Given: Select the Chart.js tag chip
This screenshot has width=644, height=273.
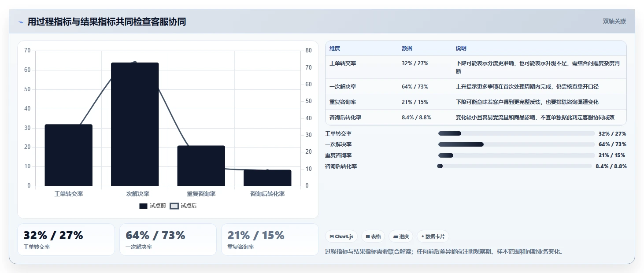Looking at the screenshot, I should (x=341, y=236).
